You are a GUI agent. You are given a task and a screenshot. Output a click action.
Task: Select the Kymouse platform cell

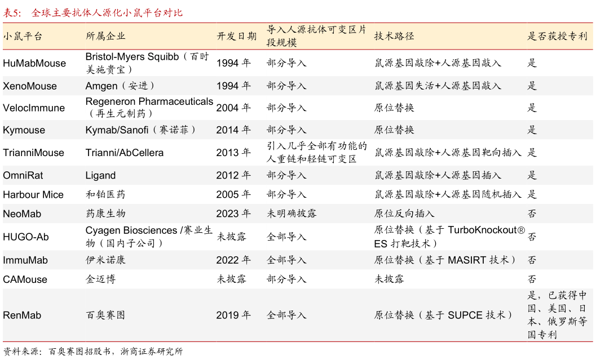click(x=24, y=130)
